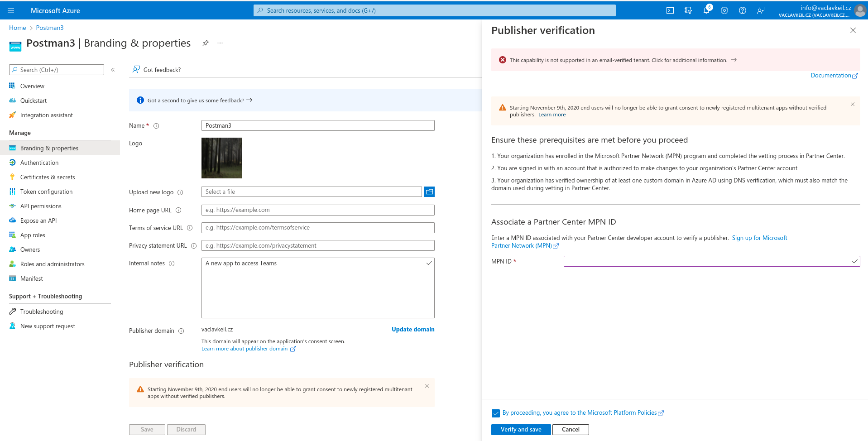Click the folder browse icon for logo upload
Image resolution: width=868 pixels, height=441 pixels.
click(x=429, y=192)
